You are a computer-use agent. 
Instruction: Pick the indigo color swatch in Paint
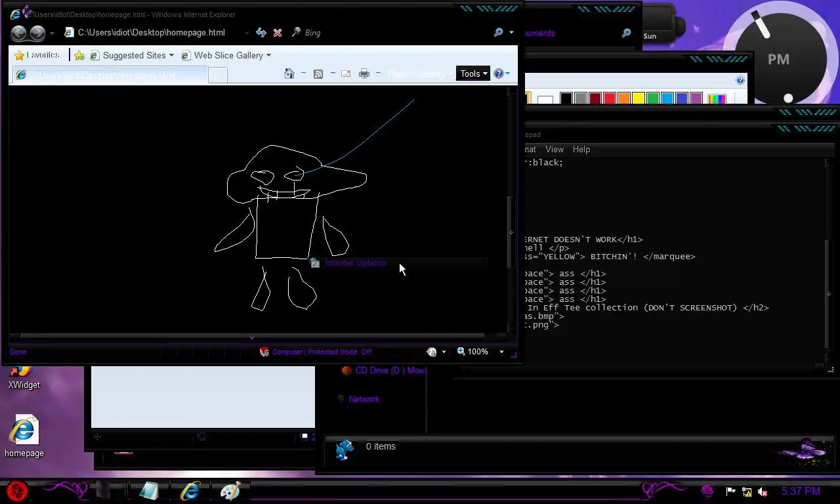click(682, 99)
